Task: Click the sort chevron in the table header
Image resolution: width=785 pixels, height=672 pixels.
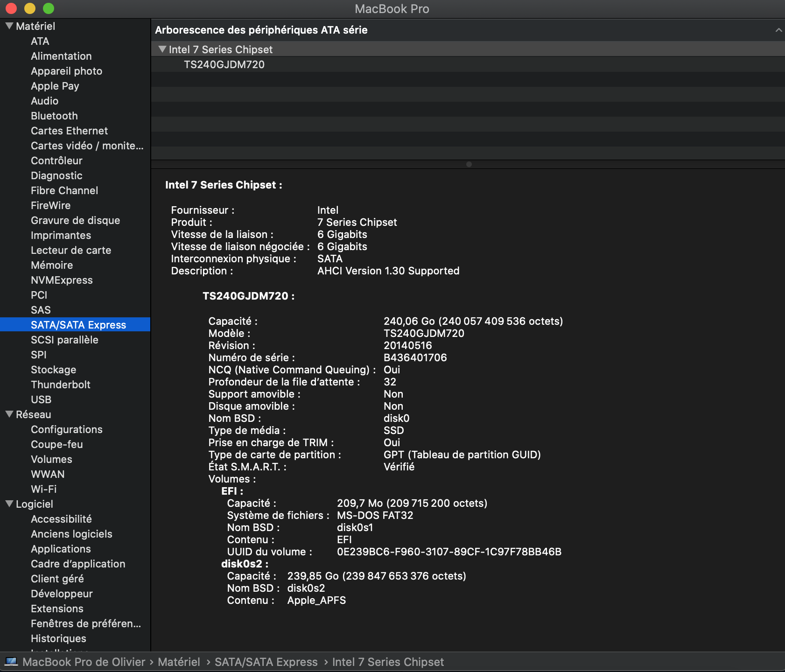Action: (x=778, y=30)
